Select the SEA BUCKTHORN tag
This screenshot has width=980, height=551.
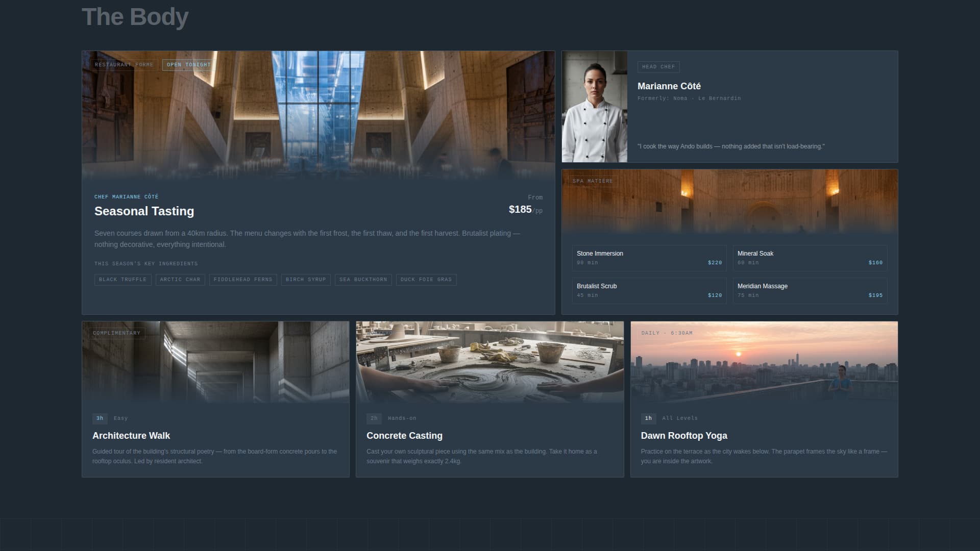pos(363,279)
